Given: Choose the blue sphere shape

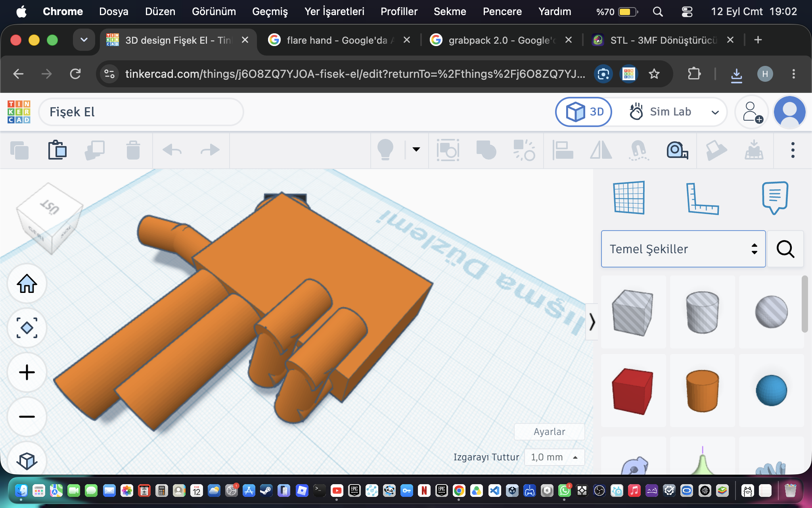Looking at the screenshot, I should tap(771, 391).
